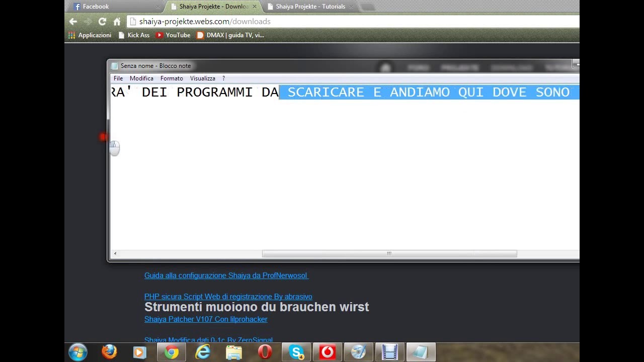
Task: Click the browser Forward arrow
Action: coord(88,22)
